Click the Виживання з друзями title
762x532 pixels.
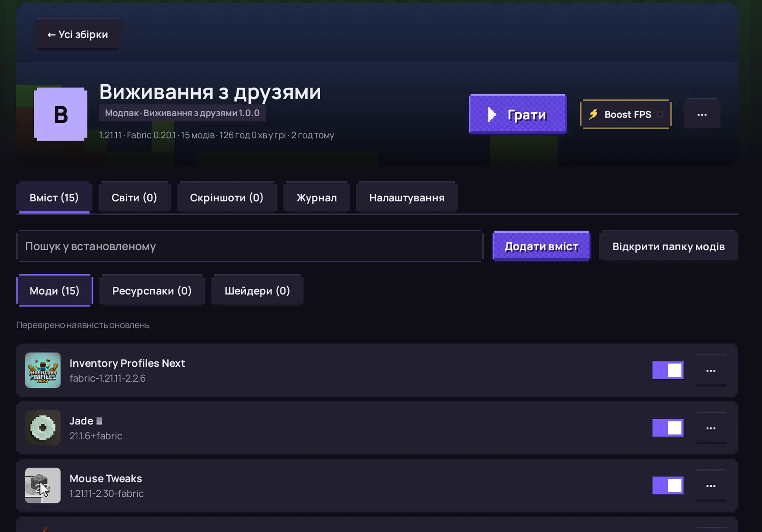click(210, 92)
